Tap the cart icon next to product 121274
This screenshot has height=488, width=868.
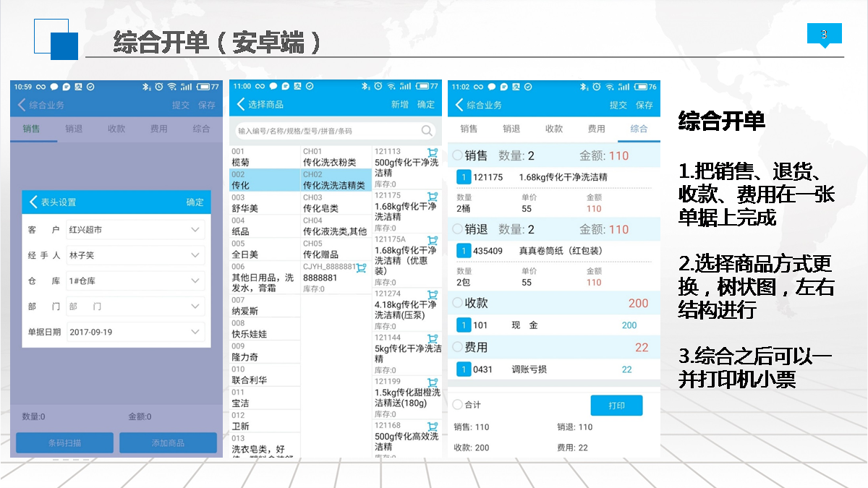point(433,294)
